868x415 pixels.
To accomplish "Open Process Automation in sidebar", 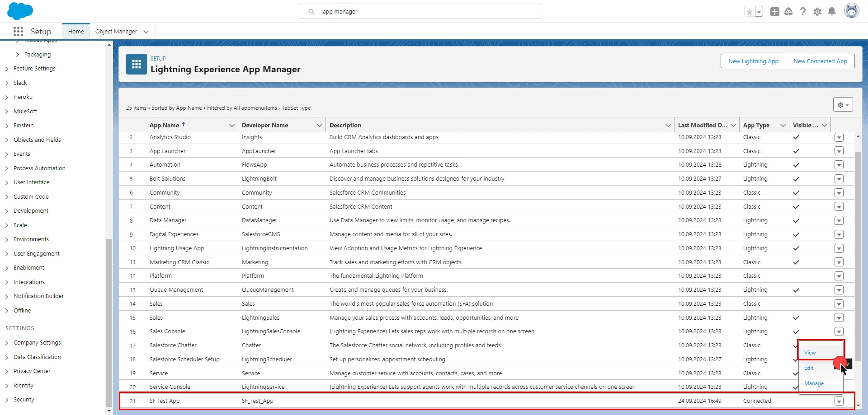I will click(x=39, y=168).
